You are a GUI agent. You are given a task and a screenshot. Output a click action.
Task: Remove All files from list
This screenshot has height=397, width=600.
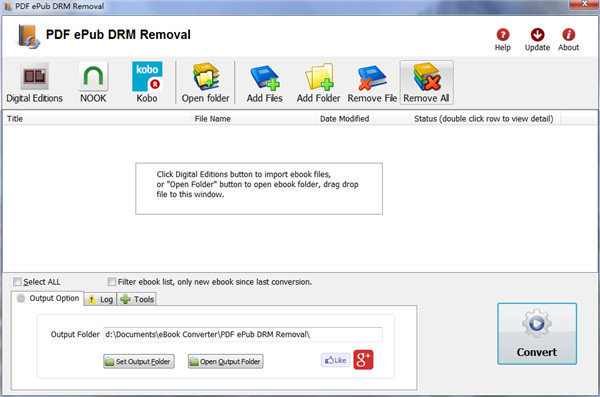pos(427,82)
